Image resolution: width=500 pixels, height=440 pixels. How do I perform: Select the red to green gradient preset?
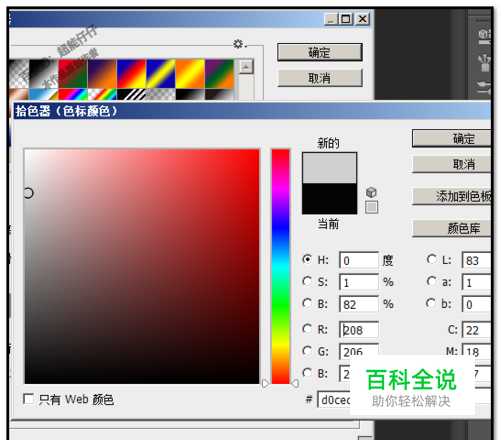pyautogui.click(x=73, y=74)
